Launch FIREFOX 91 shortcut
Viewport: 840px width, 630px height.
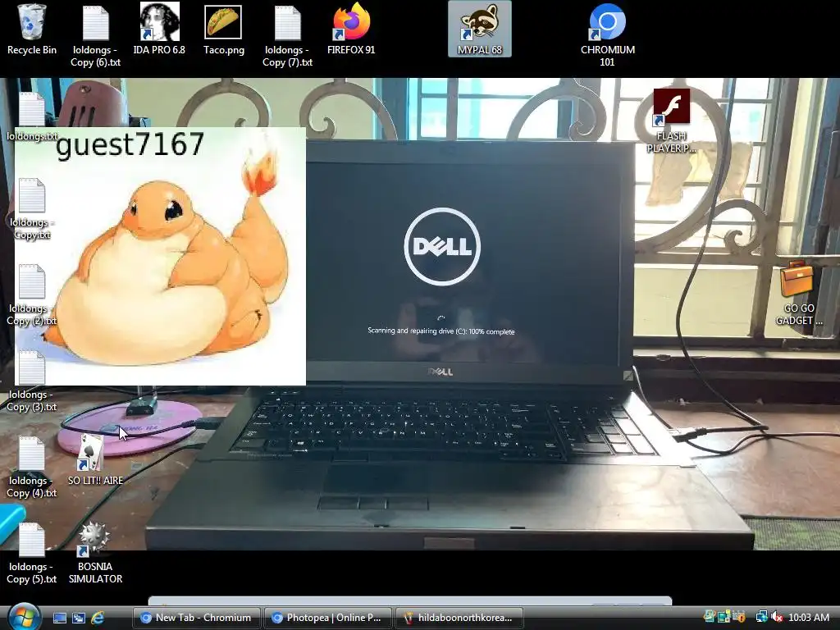tap(351, 29)
